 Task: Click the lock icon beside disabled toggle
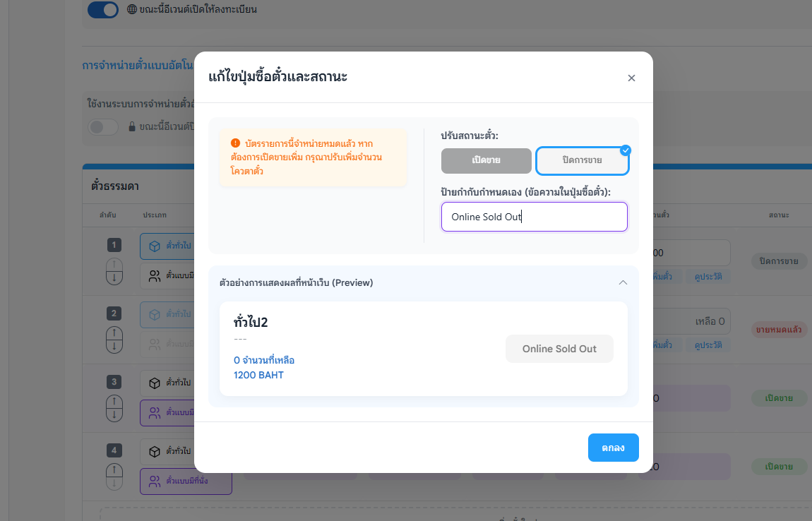tap(131, 126)
